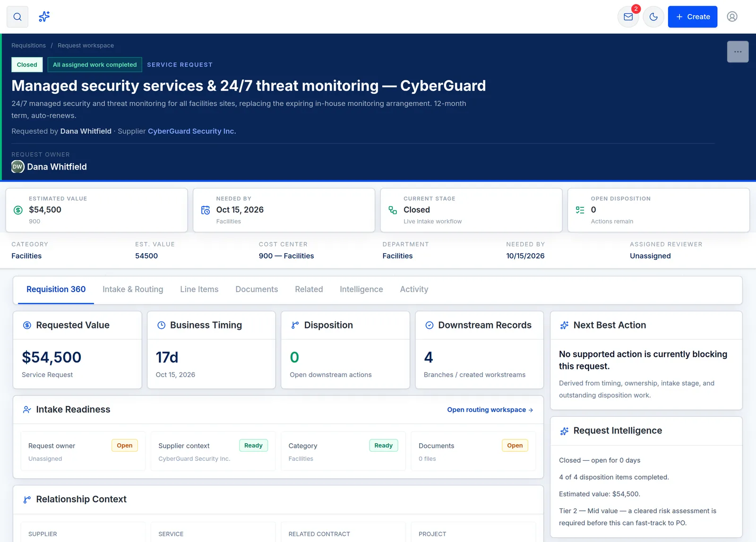Click checklist icon in Open Disposition card
The height and width of the screenshot is (542, 756).
[x=580, y=210]
